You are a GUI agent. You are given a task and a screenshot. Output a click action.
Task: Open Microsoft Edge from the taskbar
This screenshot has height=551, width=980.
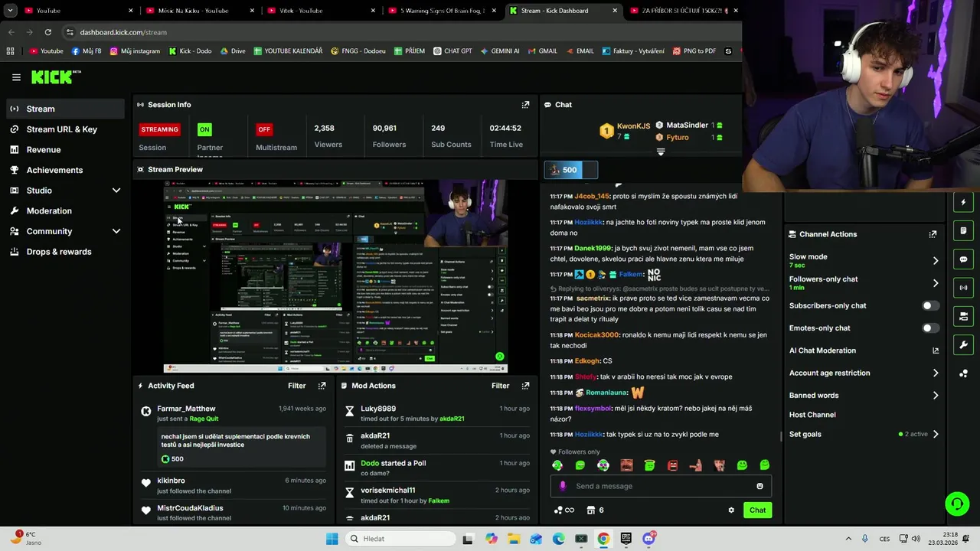559,539
